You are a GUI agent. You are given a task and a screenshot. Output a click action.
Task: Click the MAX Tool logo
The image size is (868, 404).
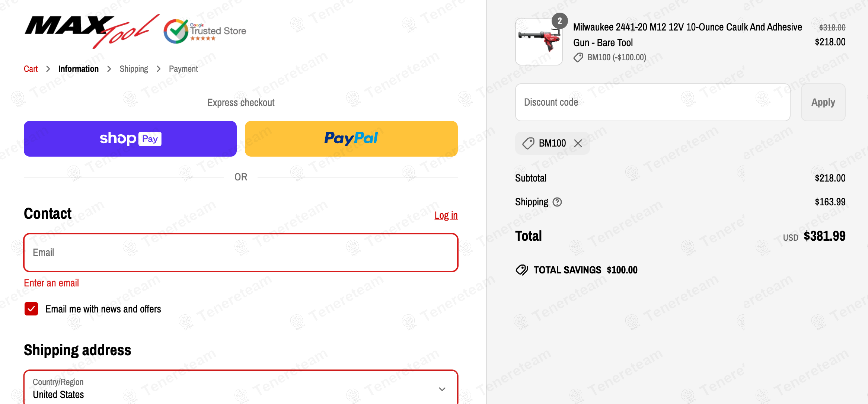(x=92, y=31)
